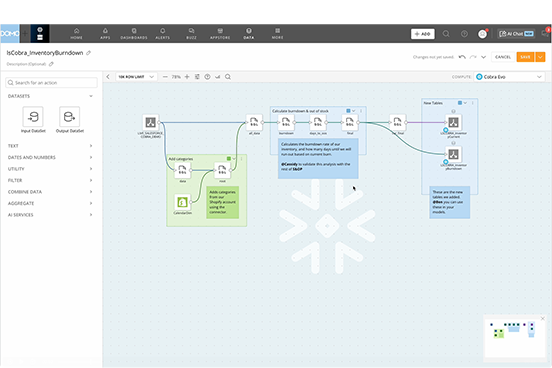Select the Shopify connector dataset node
The height and width of the screenshot is (368, 552).
(182, 202)
